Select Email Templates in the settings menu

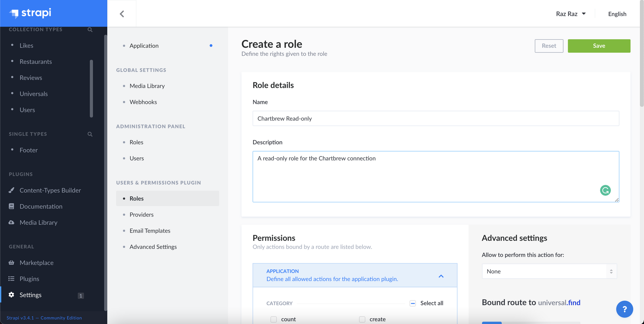(150, 230)
